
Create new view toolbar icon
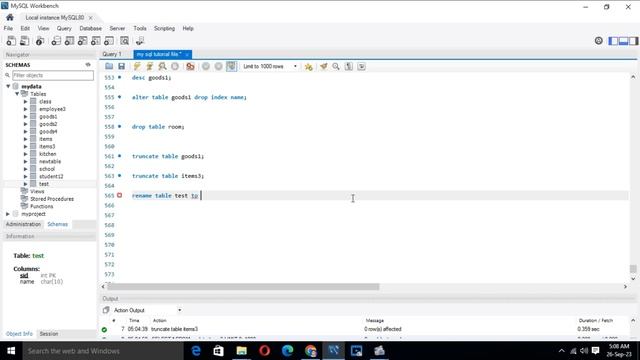click(x=82, y=41)
